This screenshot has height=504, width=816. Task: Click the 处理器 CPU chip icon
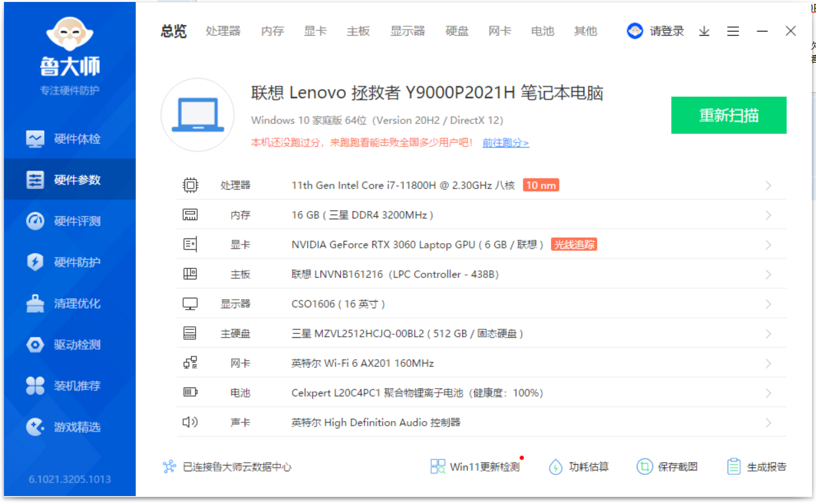coord(190,185)
